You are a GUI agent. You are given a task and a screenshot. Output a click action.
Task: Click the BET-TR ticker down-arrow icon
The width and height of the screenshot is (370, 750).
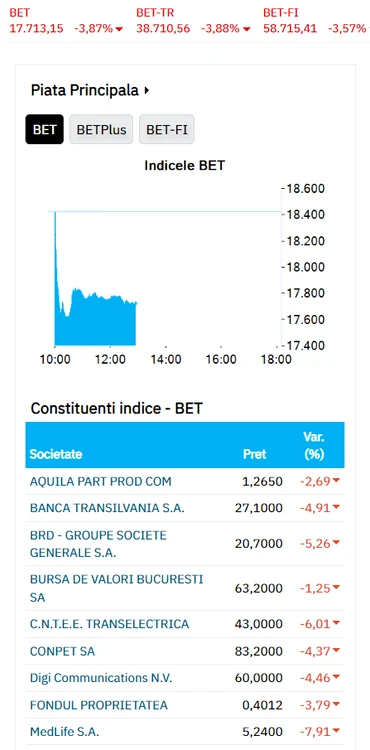[246, 29]
